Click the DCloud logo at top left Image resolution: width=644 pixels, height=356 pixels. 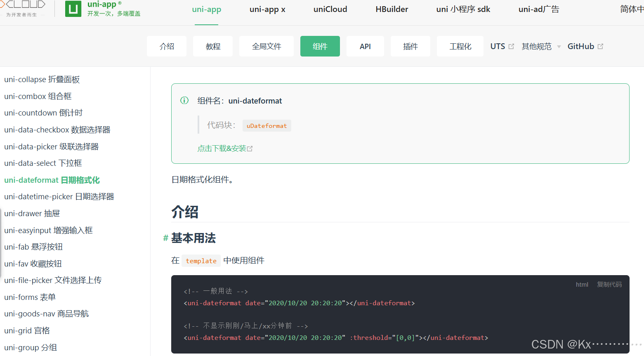23,9
